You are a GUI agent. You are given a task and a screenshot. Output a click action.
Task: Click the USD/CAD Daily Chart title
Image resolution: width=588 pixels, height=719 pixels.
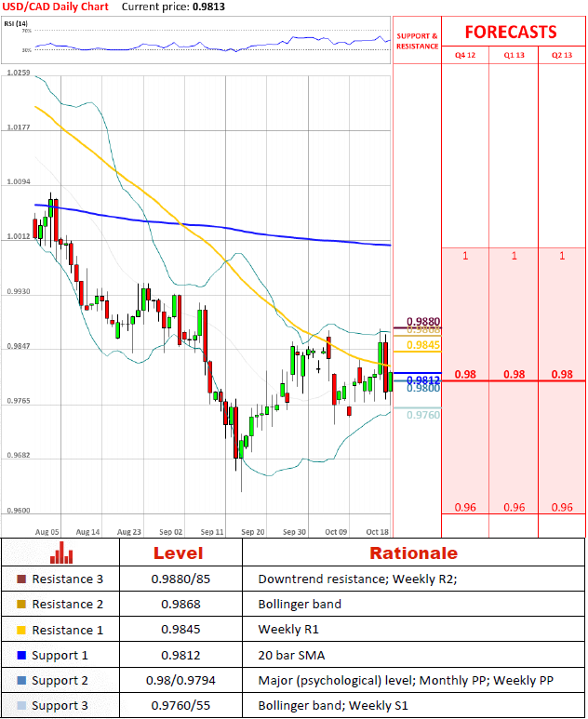coord(55,7)
